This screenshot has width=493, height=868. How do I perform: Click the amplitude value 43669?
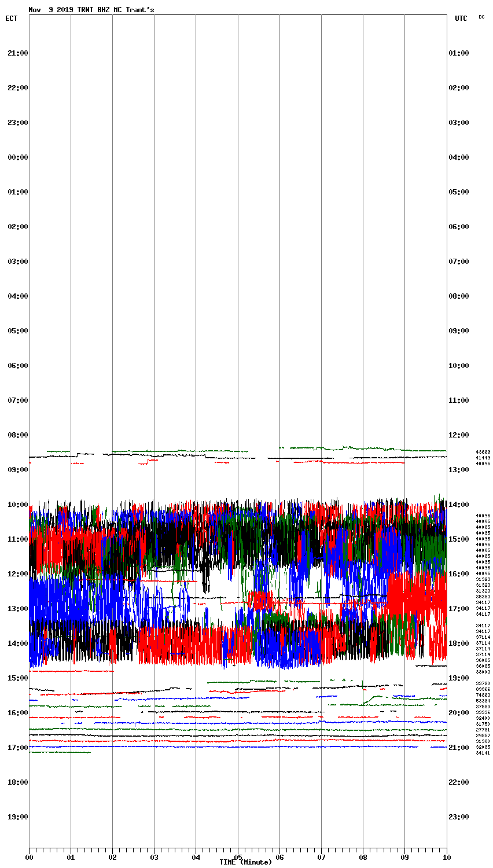tap(483, 452)
